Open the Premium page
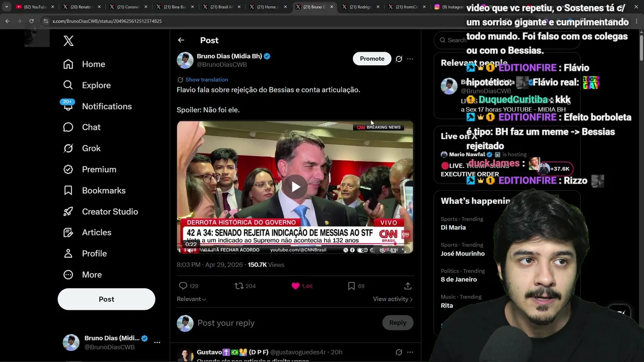 click(x=89, y=169)
